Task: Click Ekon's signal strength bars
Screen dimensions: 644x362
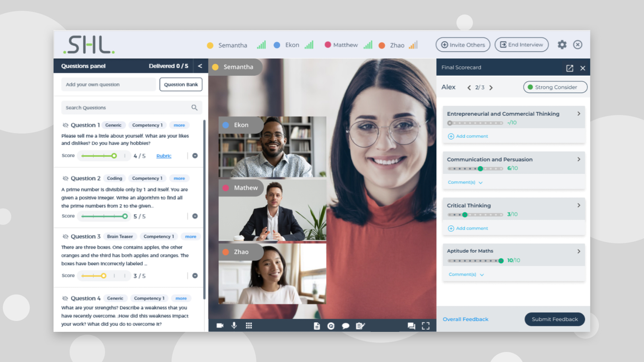Action: click(309, 45)
